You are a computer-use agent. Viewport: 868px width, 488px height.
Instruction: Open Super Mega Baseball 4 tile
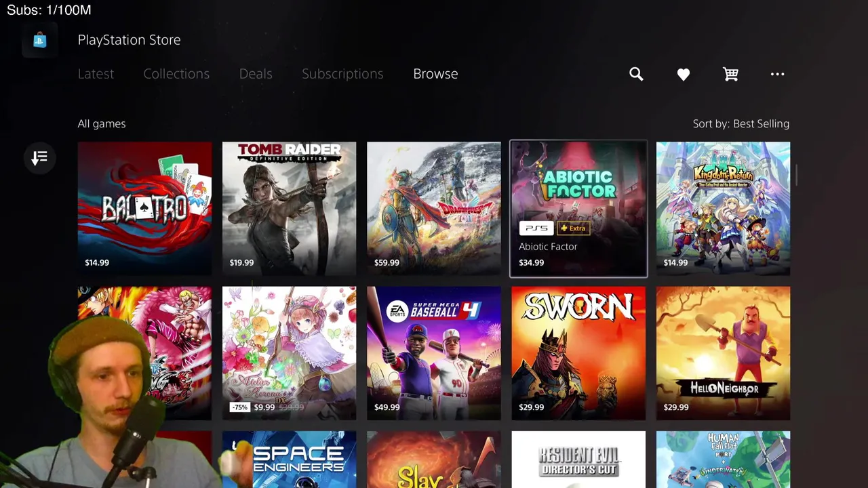tap(434, 353)
